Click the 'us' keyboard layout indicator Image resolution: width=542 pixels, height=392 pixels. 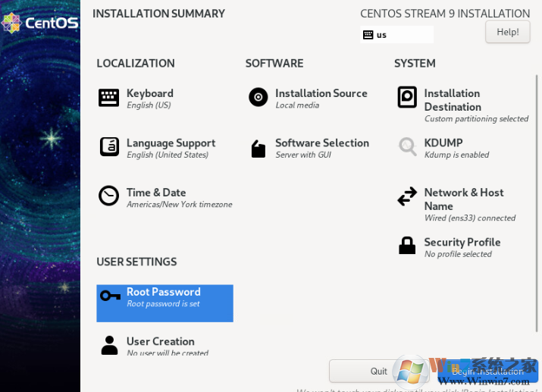396,35
